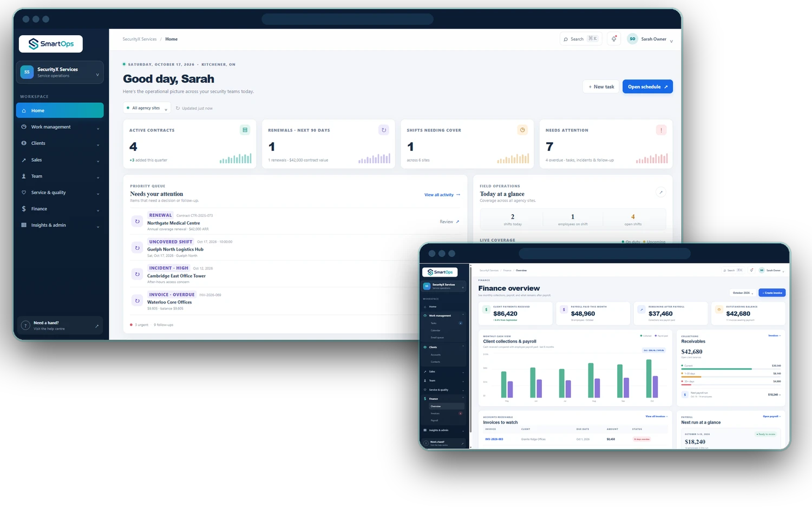Click the Active Contracts card icon
Screen dimensions: 812x507
click(x=245, y=130)
